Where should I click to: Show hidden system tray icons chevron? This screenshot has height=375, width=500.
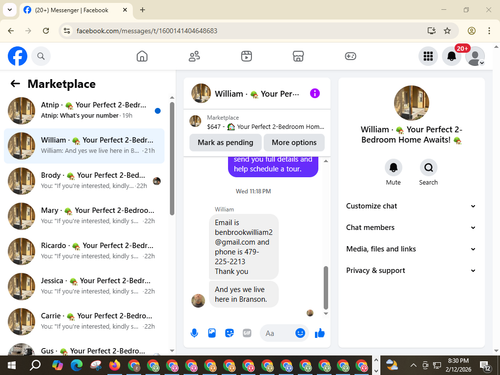(413, 365)
